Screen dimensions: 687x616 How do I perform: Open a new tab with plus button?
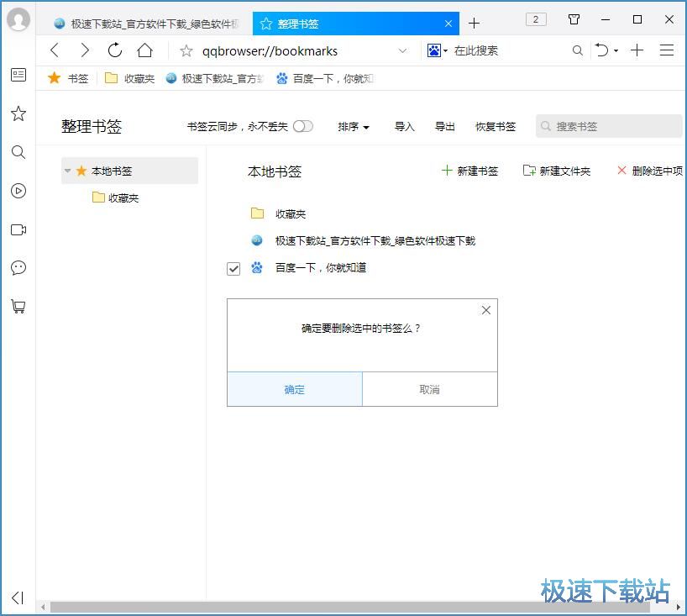474,24
